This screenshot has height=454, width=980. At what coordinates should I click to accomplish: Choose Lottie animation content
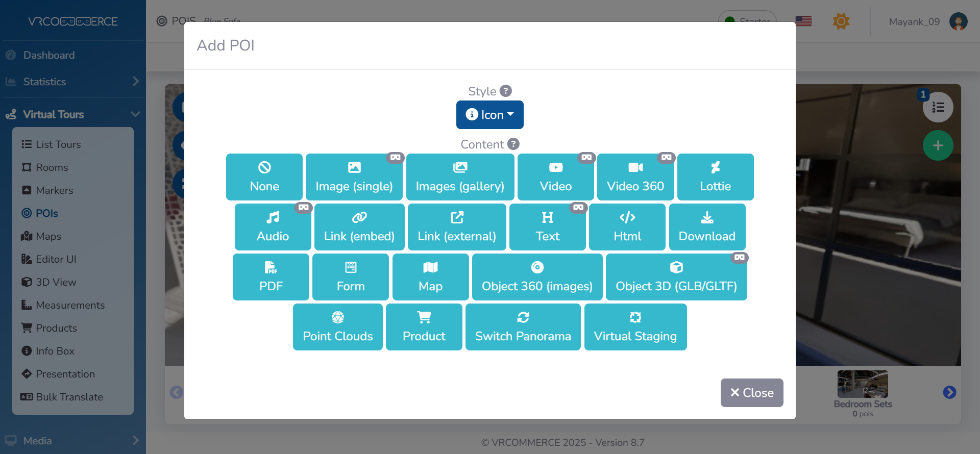[x=715, y=177]
